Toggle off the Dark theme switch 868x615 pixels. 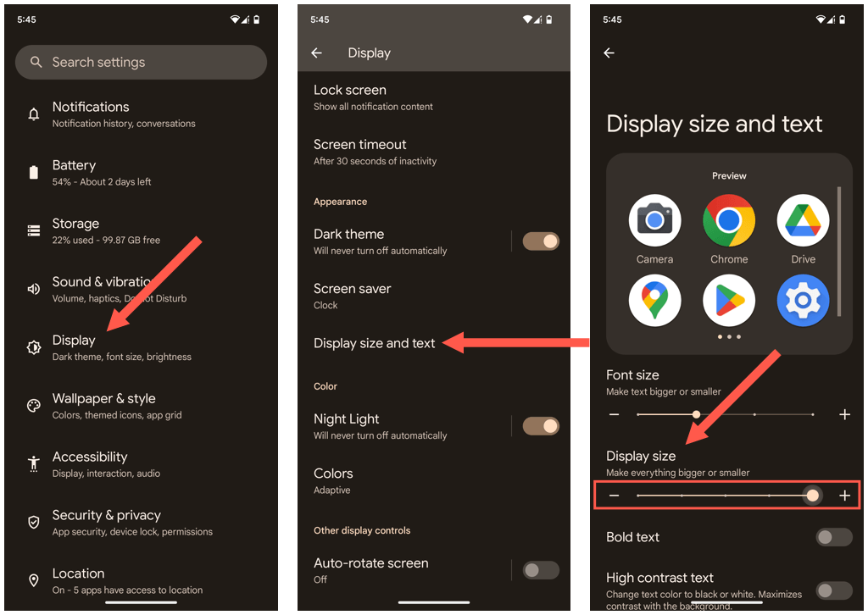point(540,241)
